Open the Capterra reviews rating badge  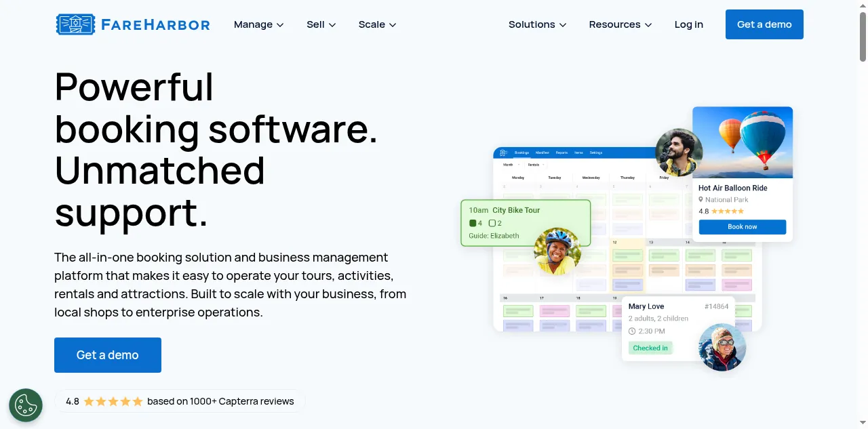pyautogui.click(x=180, y=401)
